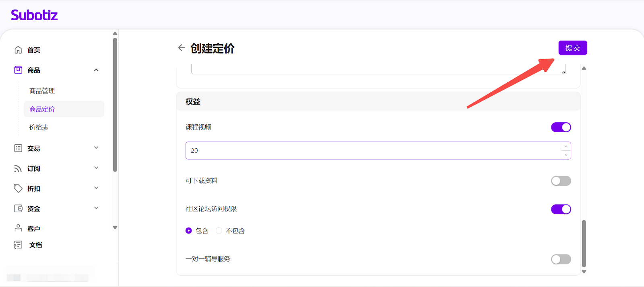The height and width of the screenshot is (287, 644).
Task: Open 商品管理 submenu item
Action: pyautogui.click(x=42, y=91)
